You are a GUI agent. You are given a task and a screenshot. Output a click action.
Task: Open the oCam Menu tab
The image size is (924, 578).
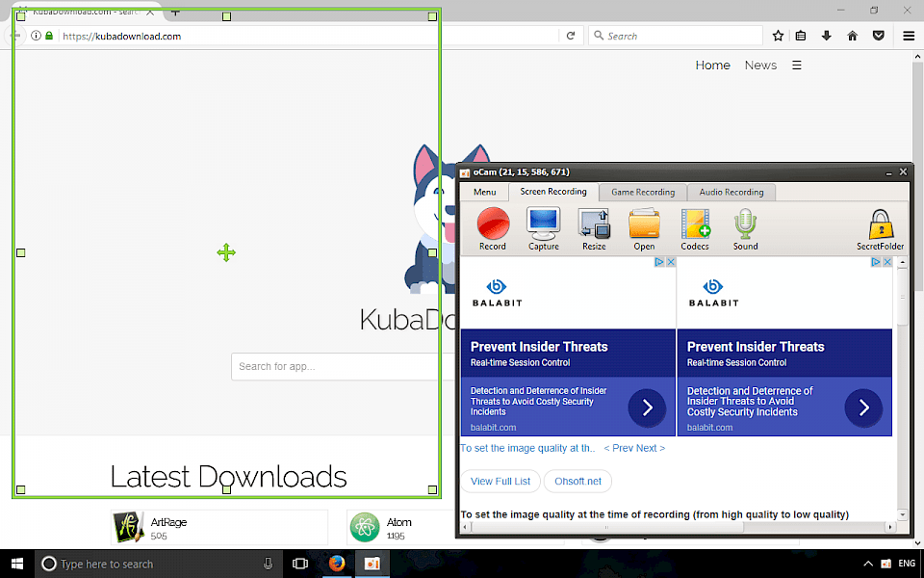484,192
